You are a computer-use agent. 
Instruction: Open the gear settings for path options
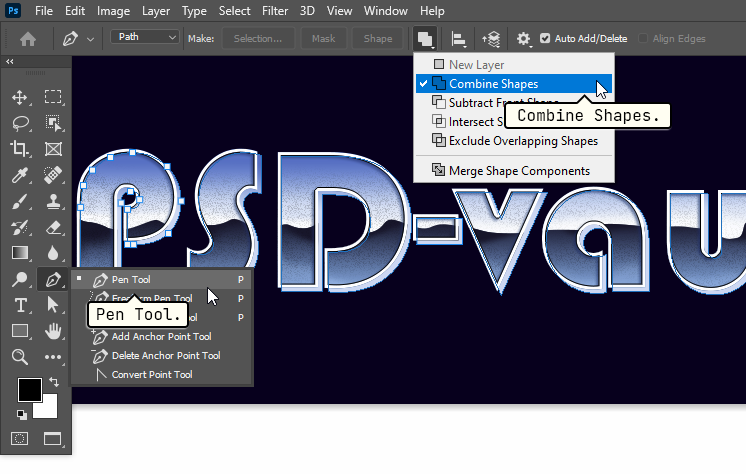pyautogui.click(x=523, y=39)
